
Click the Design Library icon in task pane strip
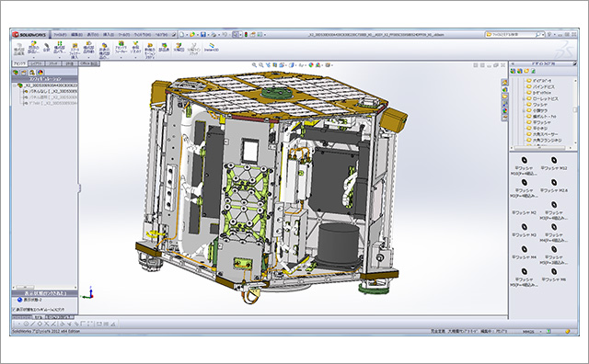coord(504,89)
